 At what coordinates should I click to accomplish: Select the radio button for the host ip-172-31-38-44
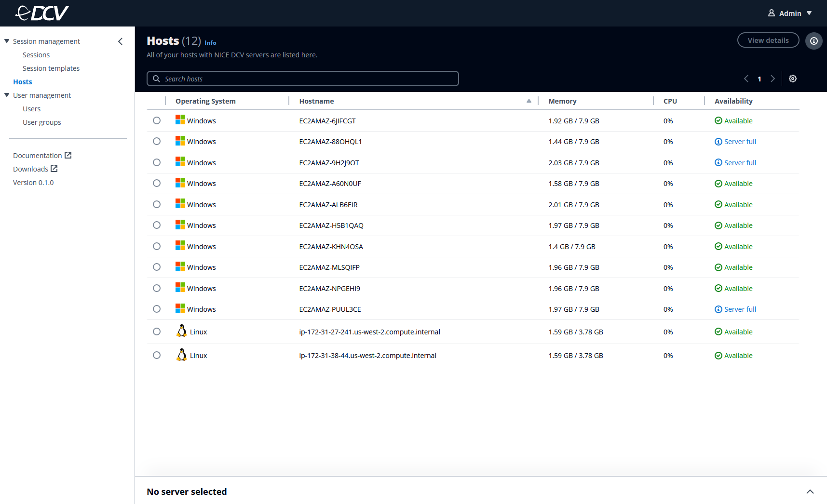tap(156, 355)
